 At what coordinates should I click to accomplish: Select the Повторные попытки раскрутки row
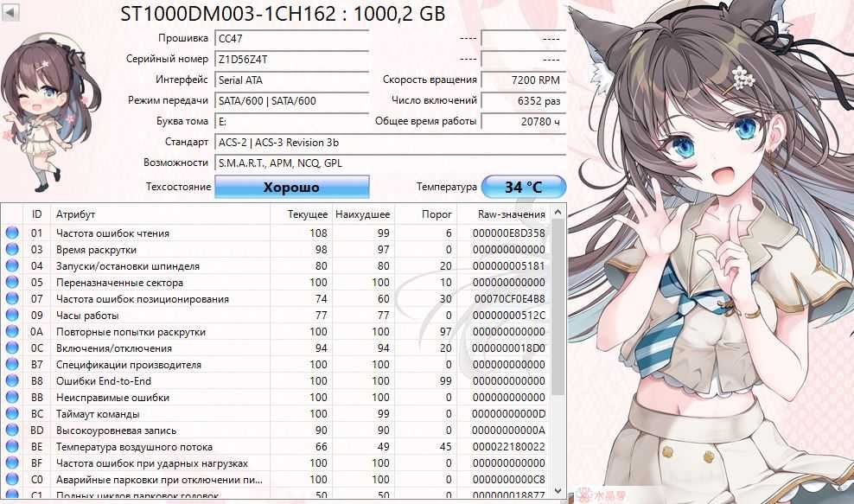point(276,331)
